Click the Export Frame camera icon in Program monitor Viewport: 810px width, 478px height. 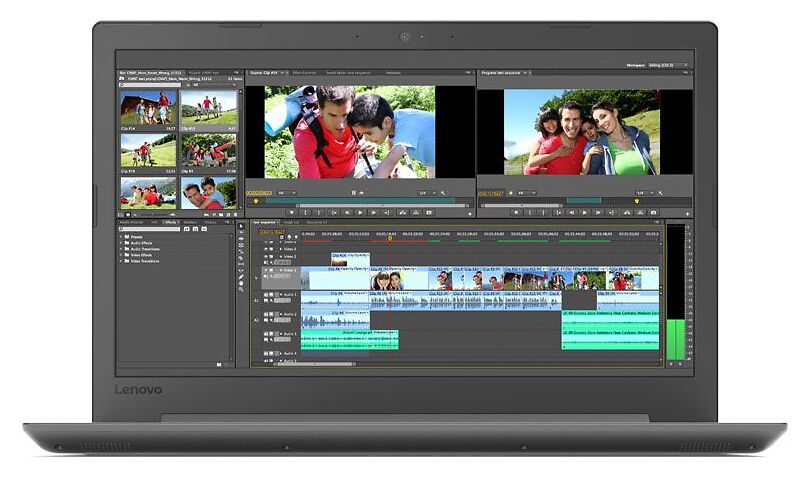tap(655, 212)
